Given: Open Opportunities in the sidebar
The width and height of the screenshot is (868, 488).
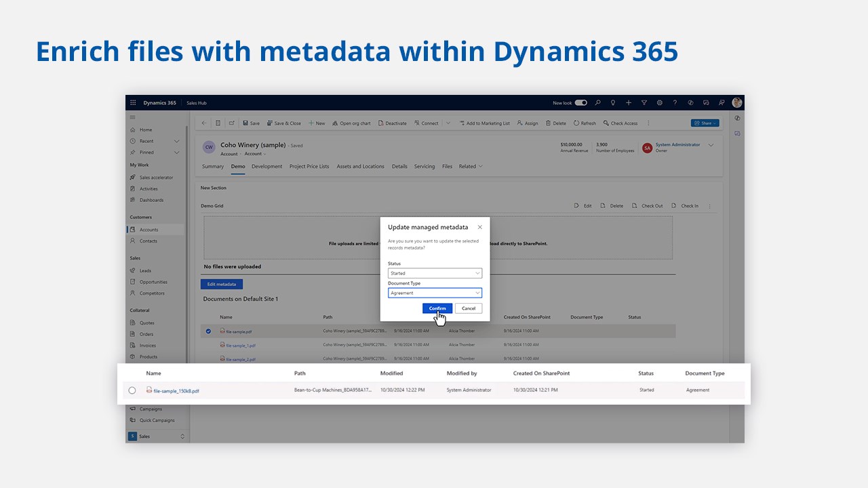Looking at the screenshot, I should [x=153, y=282].
